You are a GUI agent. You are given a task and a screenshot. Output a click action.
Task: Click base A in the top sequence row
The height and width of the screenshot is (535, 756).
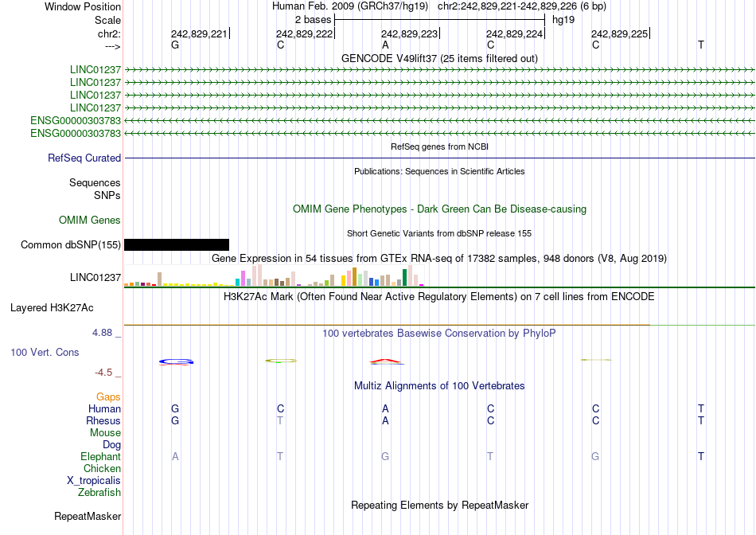385,45
